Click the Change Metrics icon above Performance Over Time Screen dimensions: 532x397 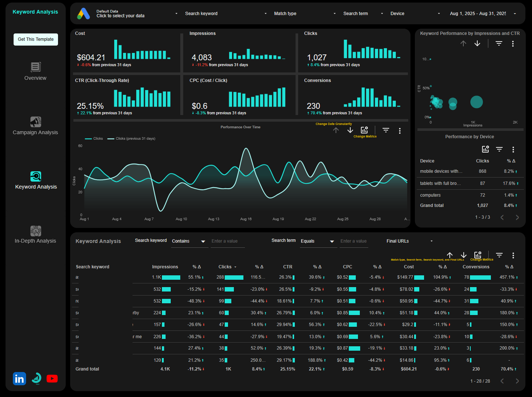click(364, 130)
